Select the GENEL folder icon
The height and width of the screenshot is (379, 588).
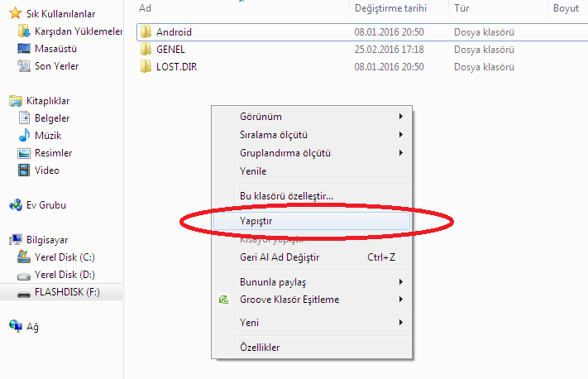click(x=146, y=50)
